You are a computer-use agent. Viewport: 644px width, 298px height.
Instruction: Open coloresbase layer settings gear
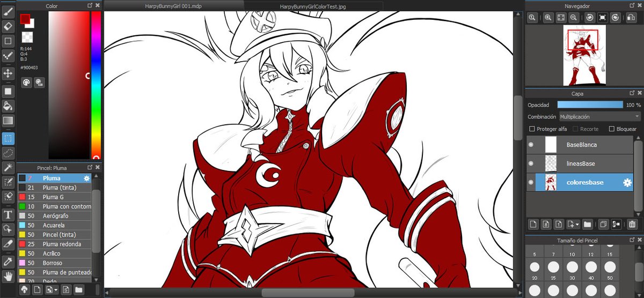[x=627, y=183]
